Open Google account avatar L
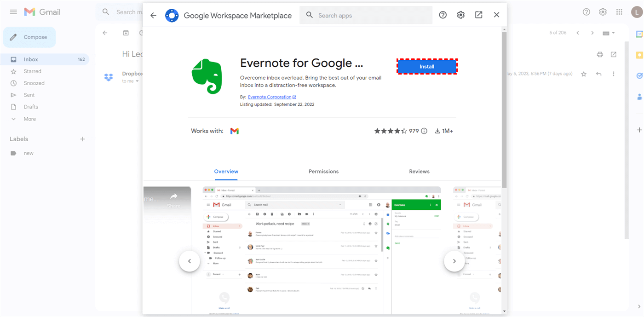644x317 pixels. tap(637, 12)
